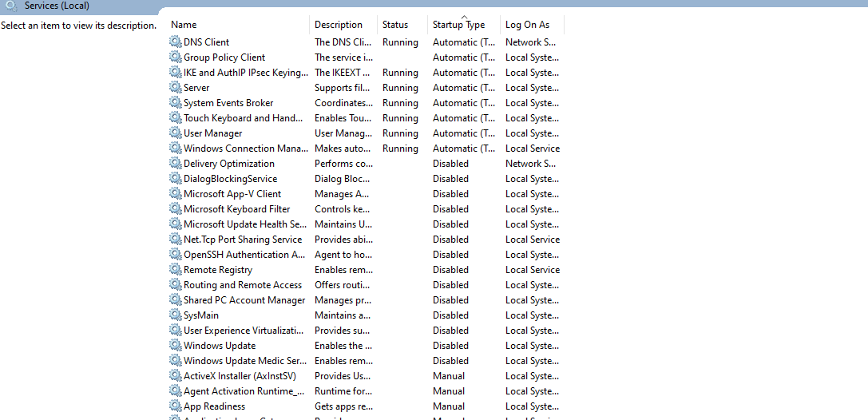This screenshot has width=868, height=420.
Task: Select the Remote Registry service name
Action: [217, 269]
